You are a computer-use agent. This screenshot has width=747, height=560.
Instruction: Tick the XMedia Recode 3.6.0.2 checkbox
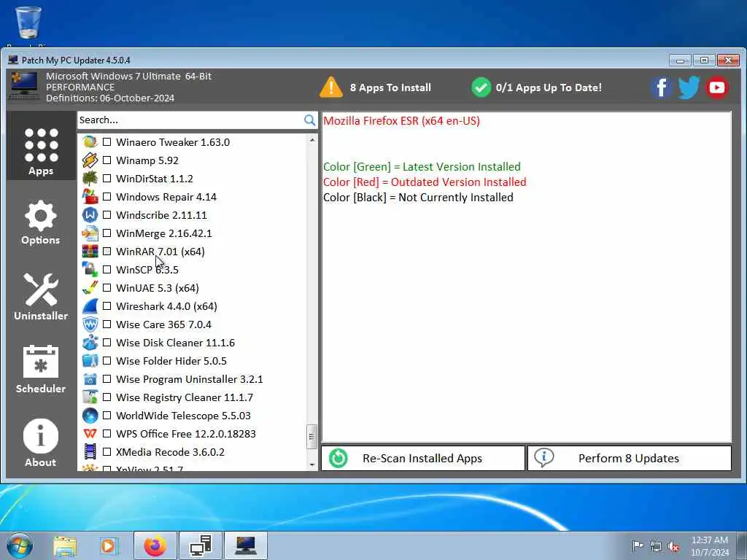[107, 452]
